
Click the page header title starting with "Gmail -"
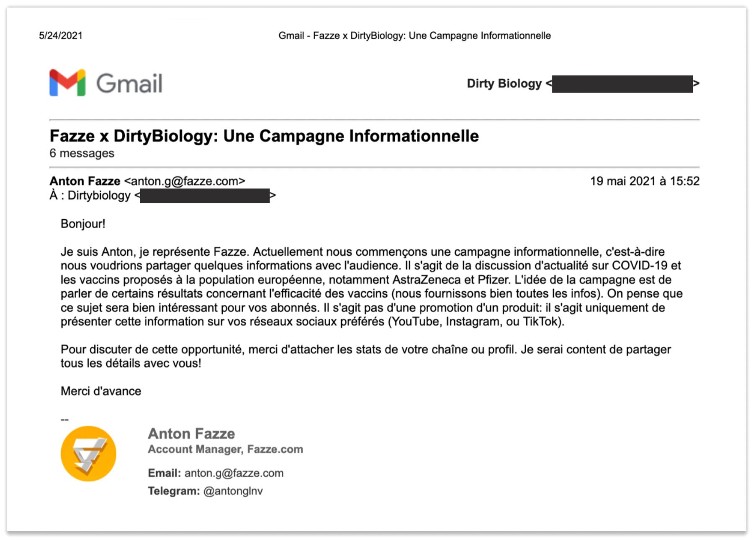coord(414,36)
